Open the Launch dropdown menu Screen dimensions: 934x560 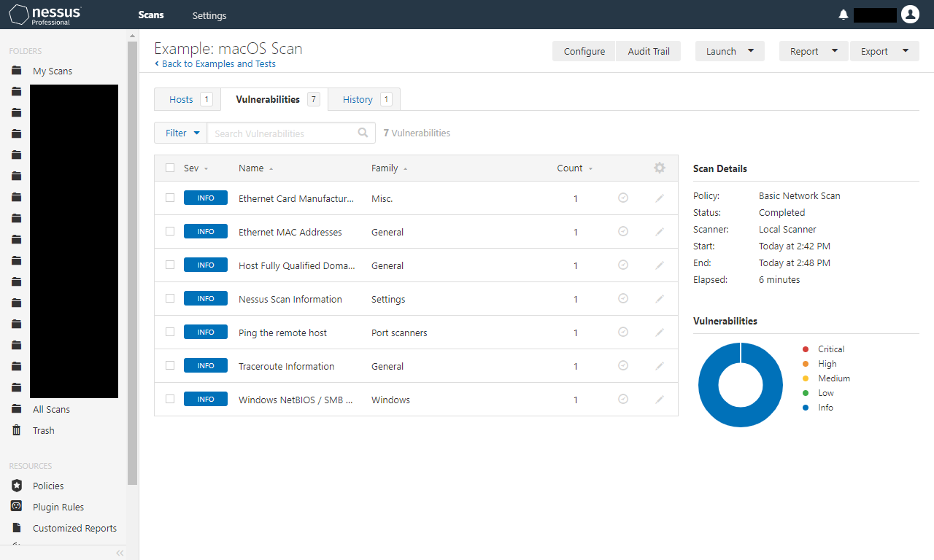point(730,51)
